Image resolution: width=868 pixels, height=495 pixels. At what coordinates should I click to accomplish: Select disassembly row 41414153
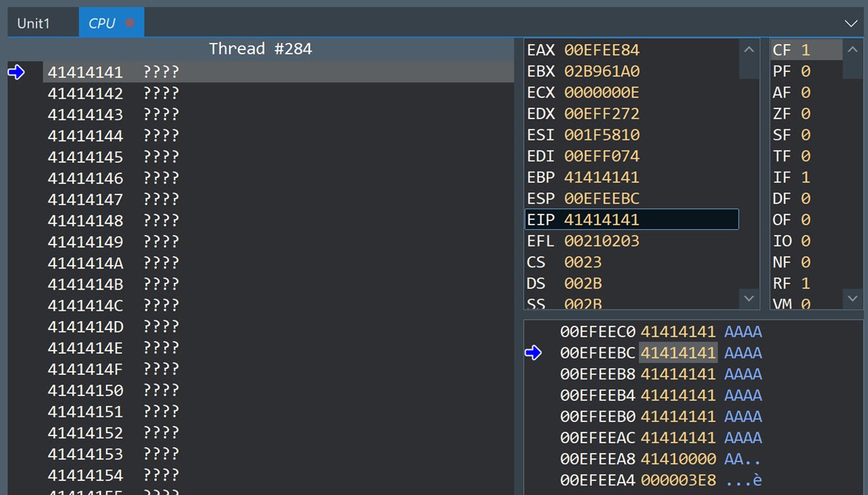pos(278,454)
